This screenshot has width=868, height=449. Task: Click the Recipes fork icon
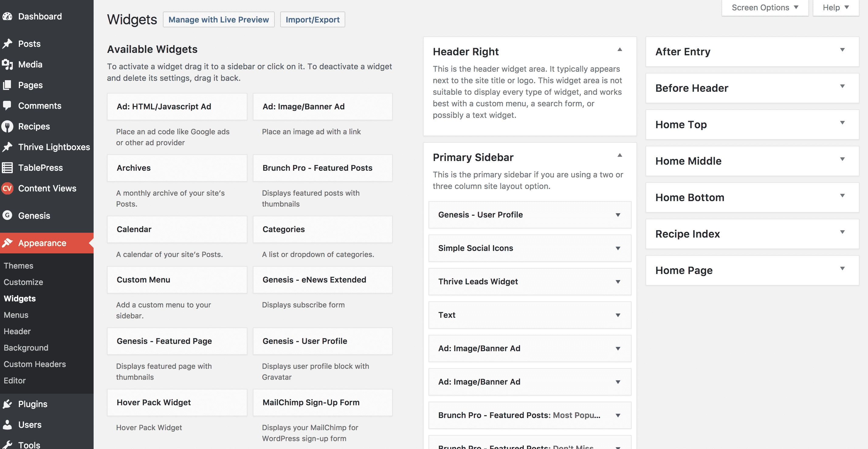pyautogui.click(x=7, y=126)
